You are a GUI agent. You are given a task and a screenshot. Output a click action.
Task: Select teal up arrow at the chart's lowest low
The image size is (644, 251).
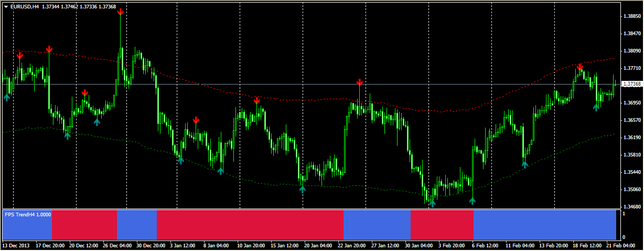tap(432, 203)
